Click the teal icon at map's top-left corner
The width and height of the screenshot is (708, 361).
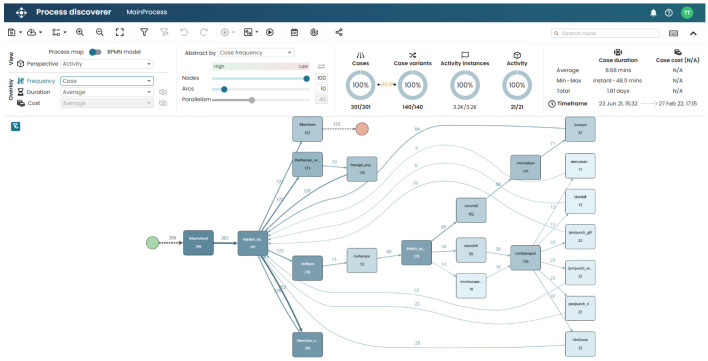click(15, 126)
